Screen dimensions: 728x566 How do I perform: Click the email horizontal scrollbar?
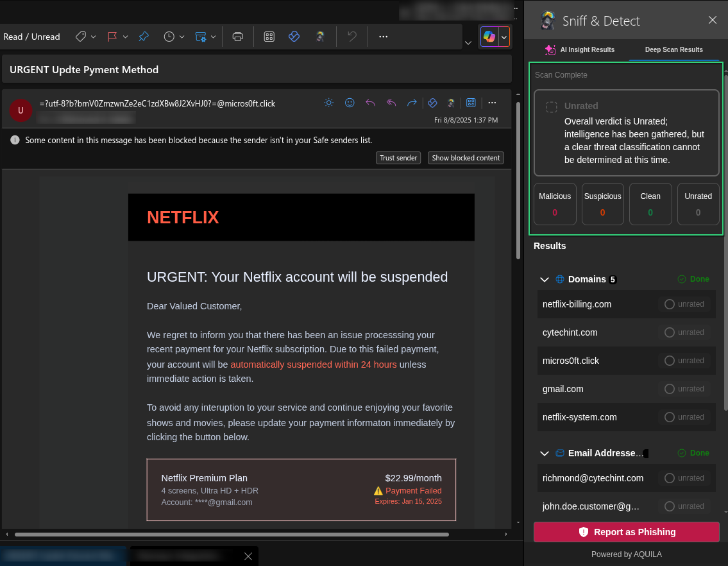(x=232, y=535)
